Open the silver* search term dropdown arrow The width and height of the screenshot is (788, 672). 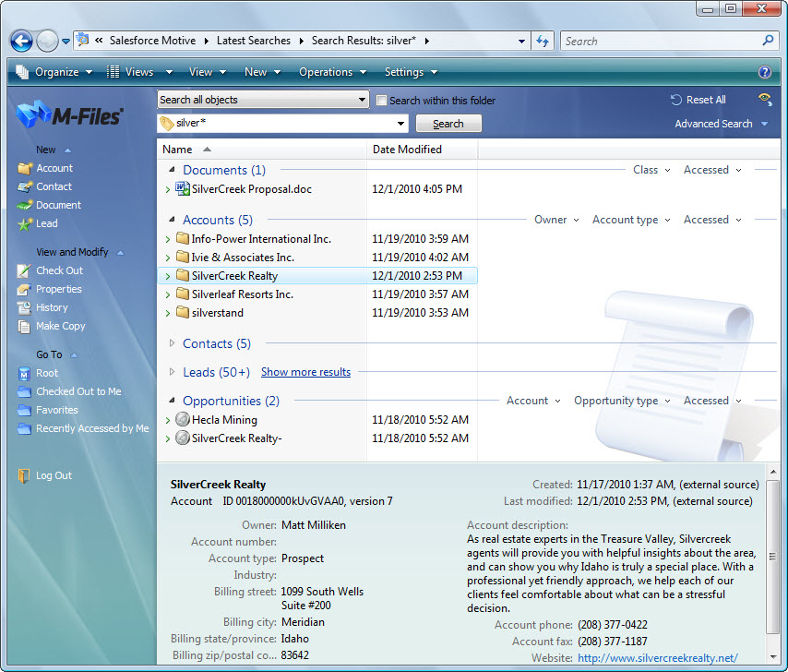(x=400, y=124)
